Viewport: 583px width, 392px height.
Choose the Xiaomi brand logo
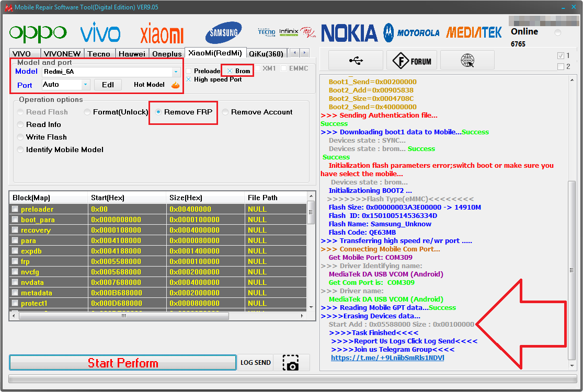(x=162, y=33)
